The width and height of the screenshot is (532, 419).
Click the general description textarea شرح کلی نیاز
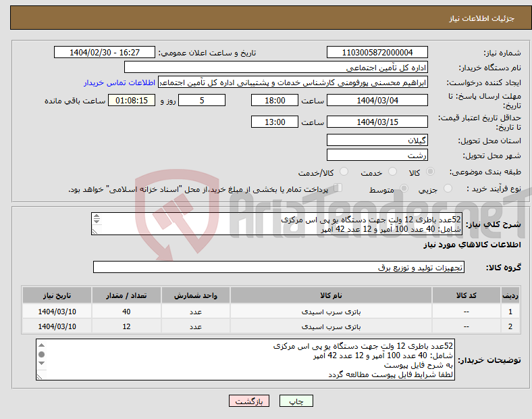pyautogui.click(x=276, y=224)
